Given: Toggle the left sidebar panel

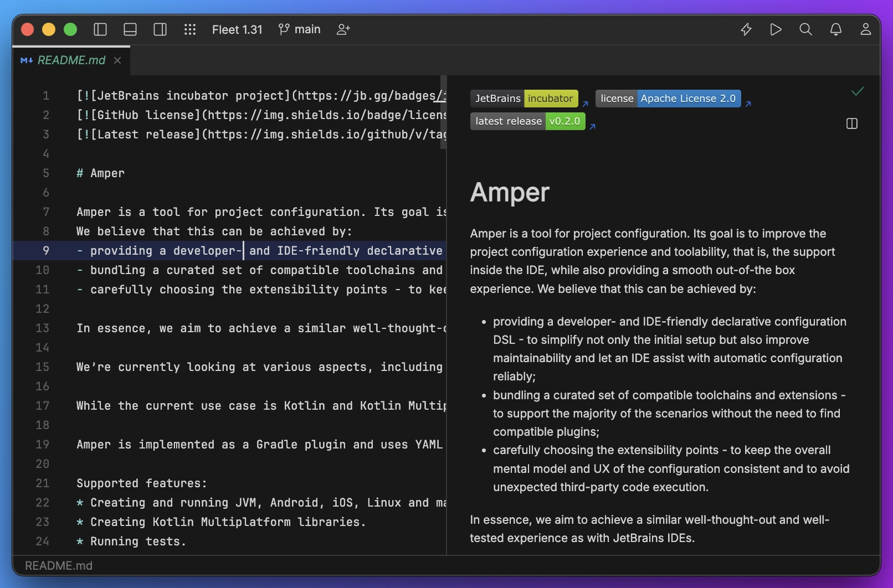Looking at the screenshot, I should 100,29.
